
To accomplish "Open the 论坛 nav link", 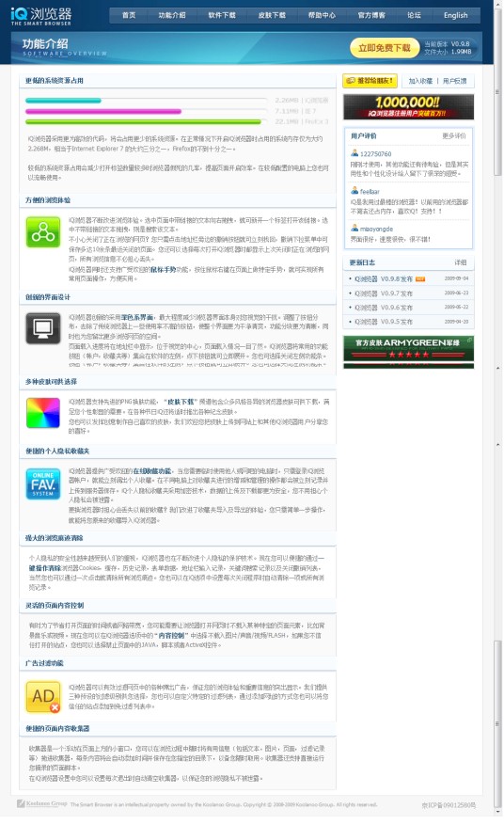I will (414, 15).
